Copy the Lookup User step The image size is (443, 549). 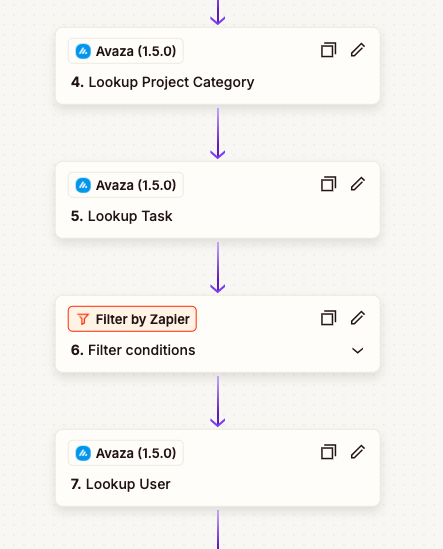[328, 452]
